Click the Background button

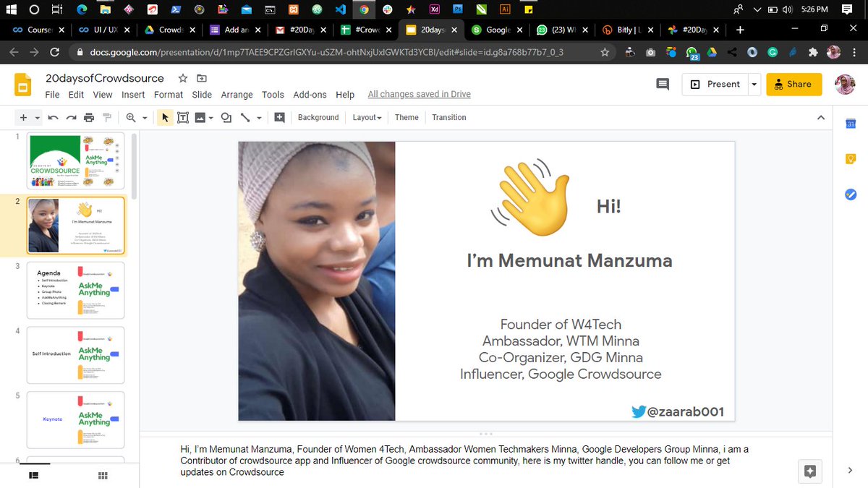click(x=318, y=117)
